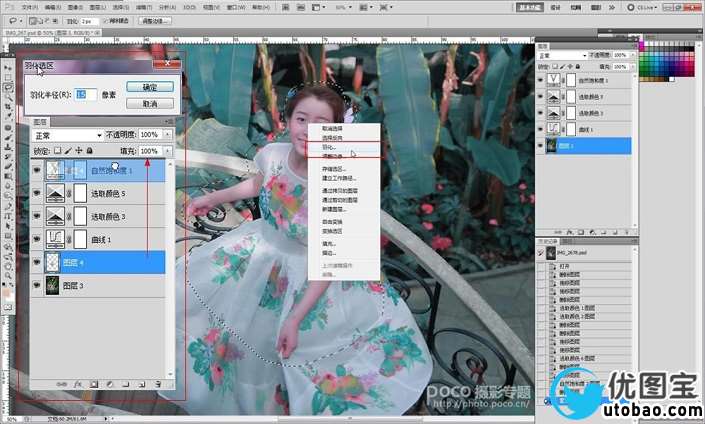Click layer style fx icon in enlarged panel
Image resolution: width=705 pixels, height=424 pixels.
[78, 384]
